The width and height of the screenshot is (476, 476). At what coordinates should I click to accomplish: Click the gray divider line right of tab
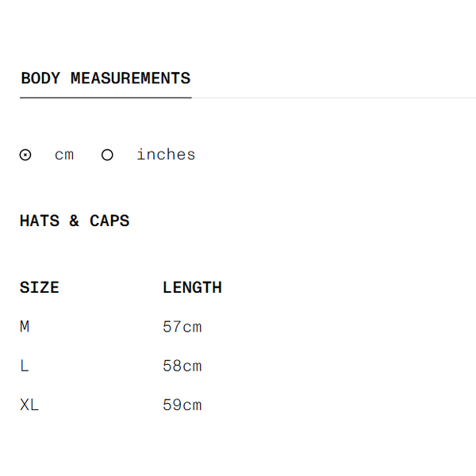pos(333,98)
